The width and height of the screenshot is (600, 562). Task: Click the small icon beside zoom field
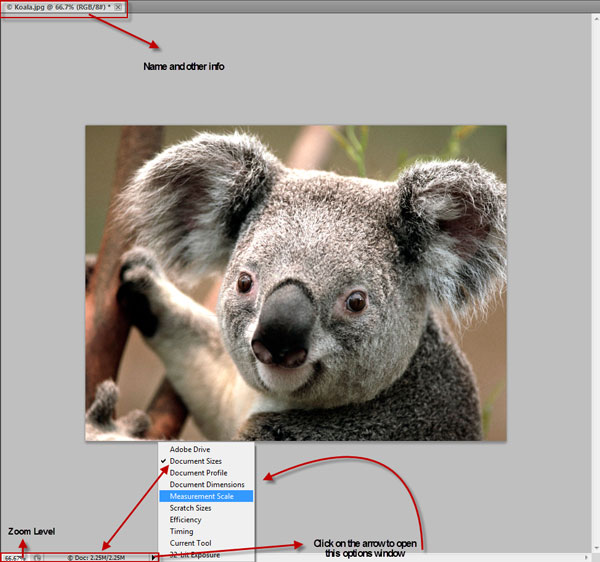tap(36, 557)
